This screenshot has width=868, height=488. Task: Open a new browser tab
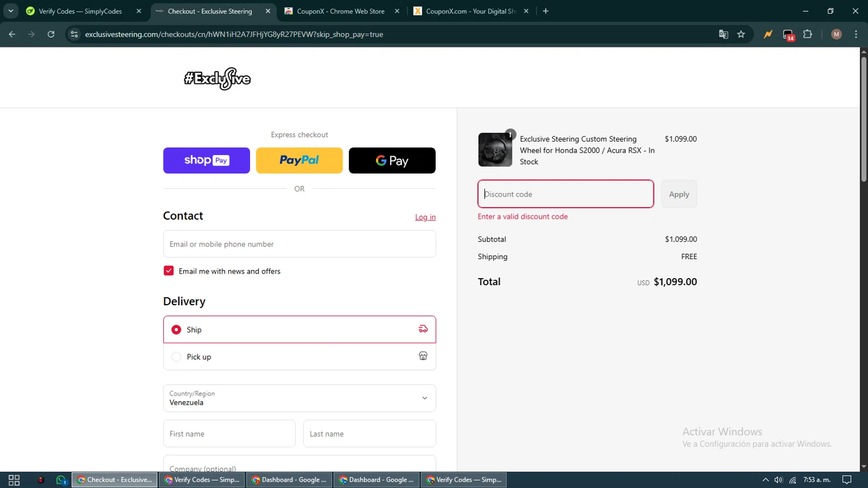[x=546, y=11]
